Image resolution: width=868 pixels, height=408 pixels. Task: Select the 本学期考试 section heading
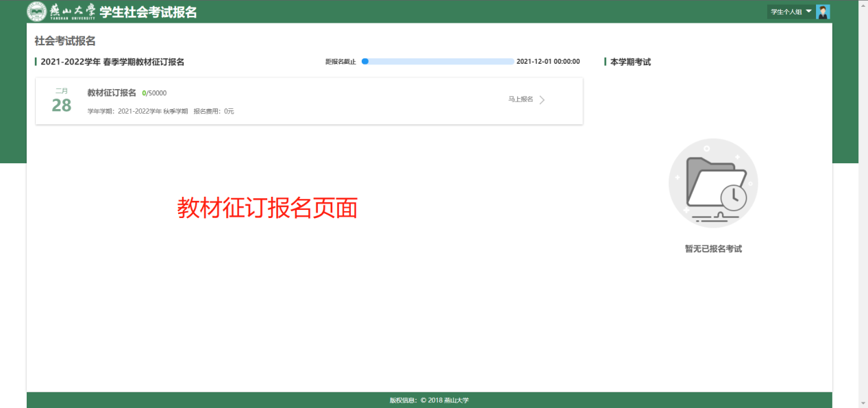(630, 62)
